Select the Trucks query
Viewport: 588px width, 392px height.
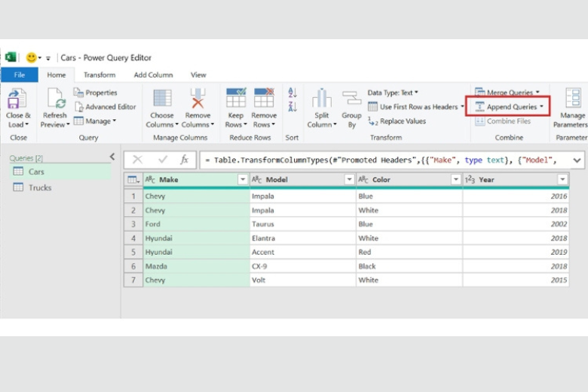[x=40, y=188]
